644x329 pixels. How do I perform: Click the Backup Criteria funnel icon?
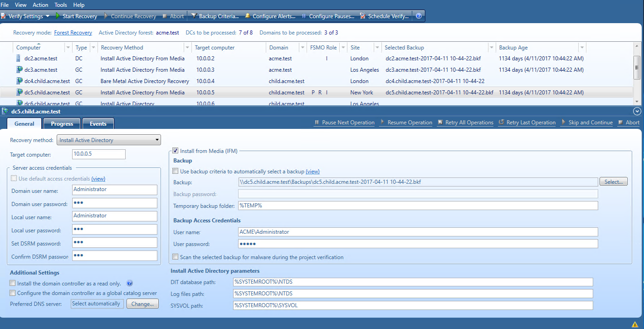click(194, 16)
